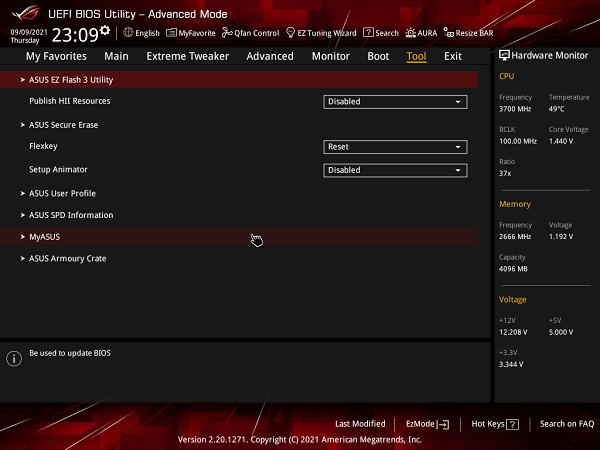Click the Hardware Monitor display icon
Image resolution: width=600 pixels, height=450 pixels.
(504, 55)
